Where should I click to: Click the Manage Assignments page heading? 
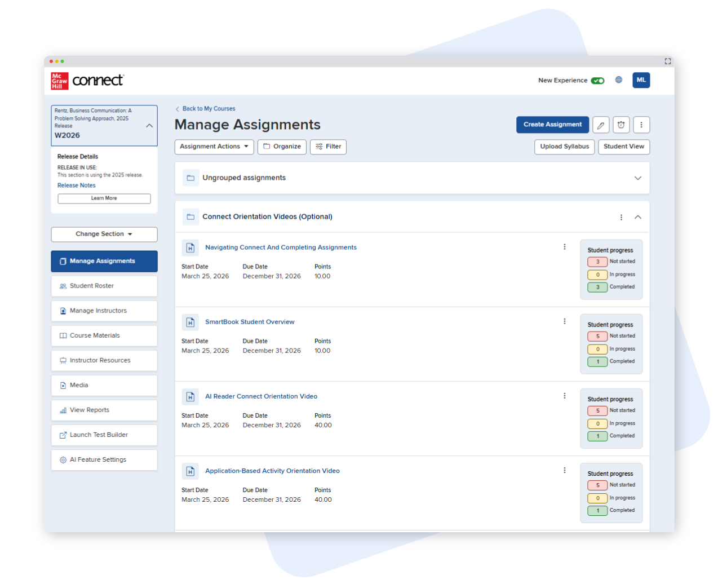point(247,125)
